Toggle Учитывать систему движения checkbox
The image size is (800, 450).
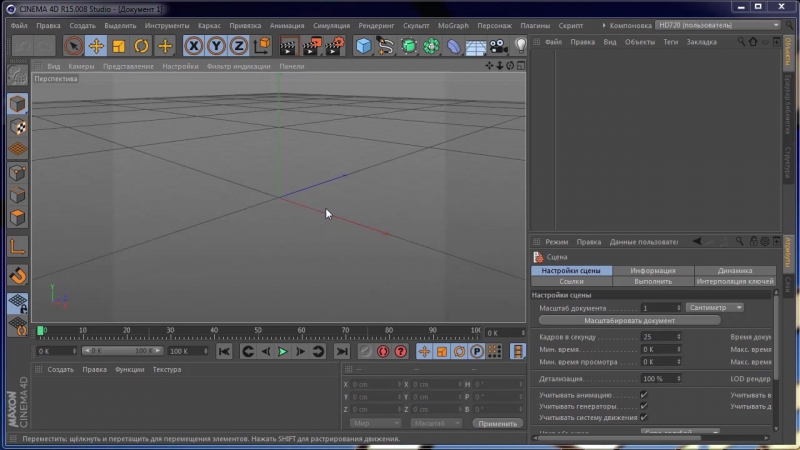644,417
